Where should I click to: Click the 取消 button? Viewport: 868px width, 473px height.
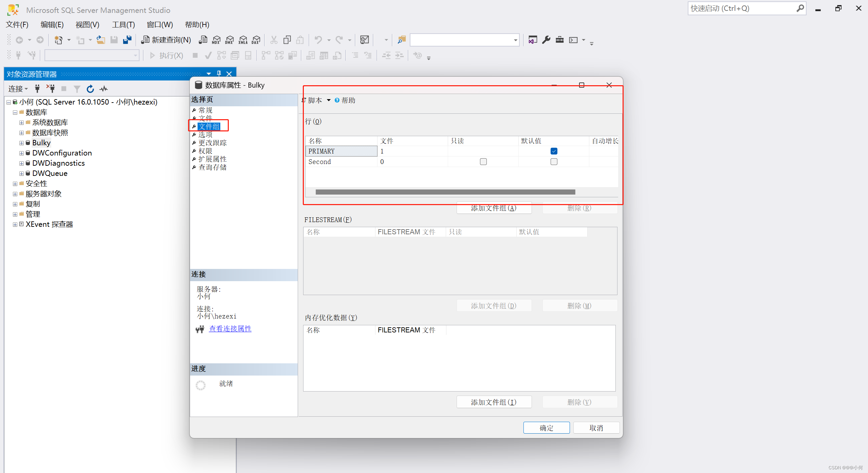pyautogui.click(x=596, y=428)
